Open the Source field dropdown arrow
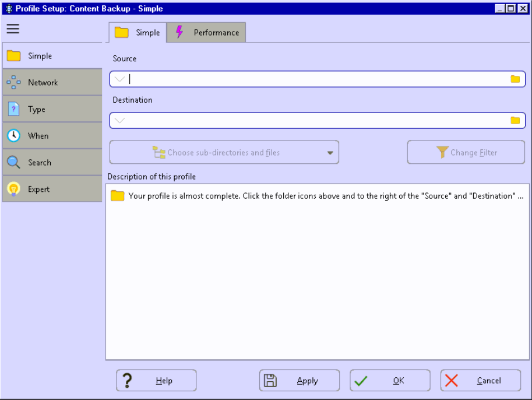Viewport: 532px width, 400px height. point(119,79)
